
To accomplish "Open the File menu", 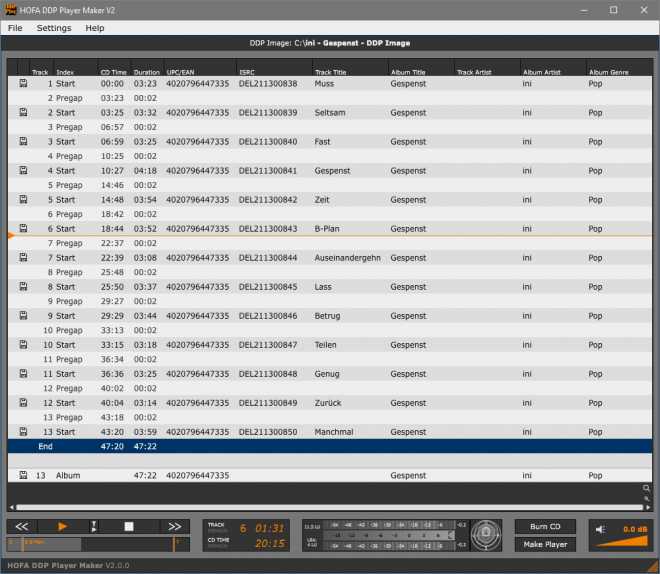I will point(15,28).
